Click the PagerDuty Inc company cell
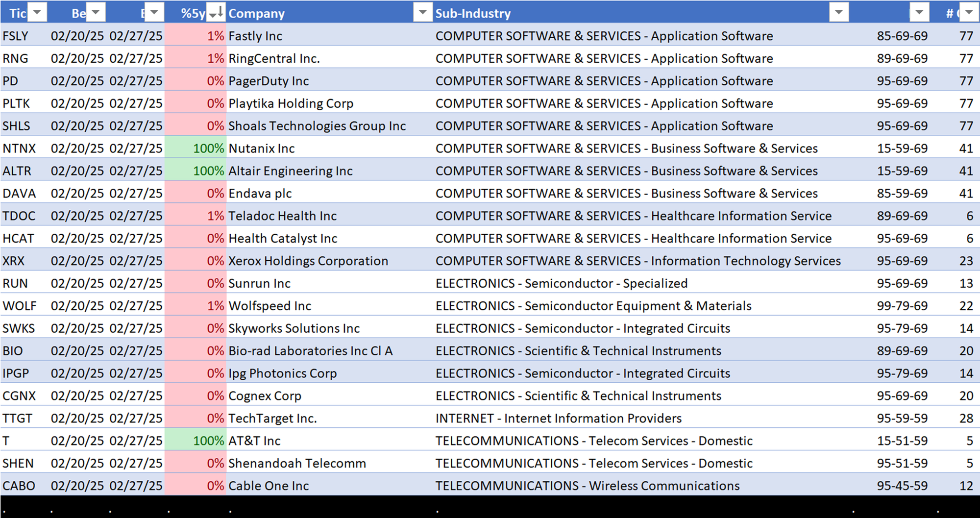Viewport: 980px width, 518px height. [x=330, y=81]
